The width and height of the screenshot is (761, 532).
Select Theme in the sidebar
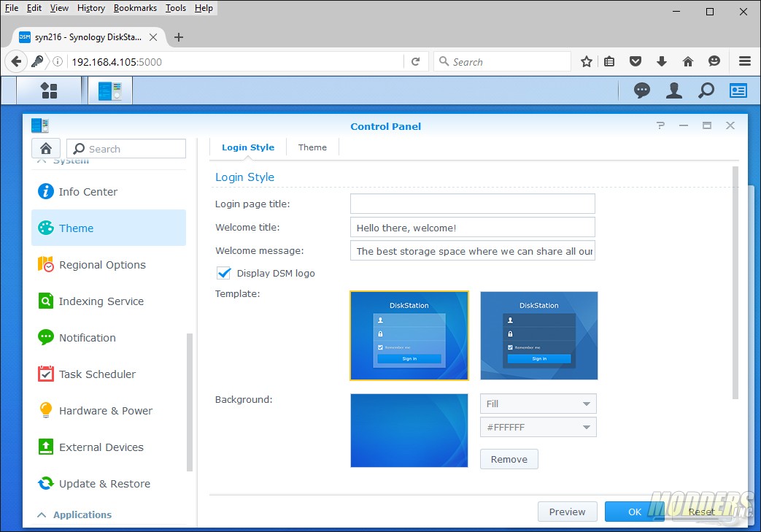click(109, 228)
